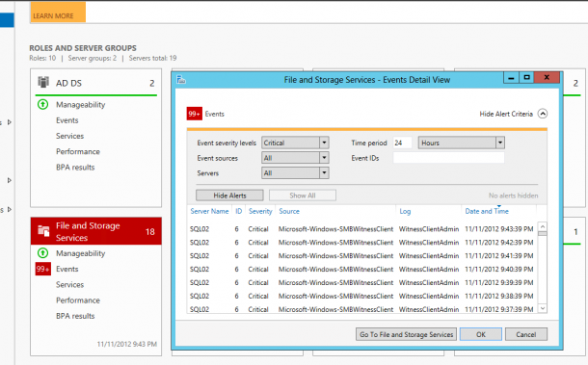588x365 pixels.
Task: Sort by ID column header
Action: click(x=238, y=211)
